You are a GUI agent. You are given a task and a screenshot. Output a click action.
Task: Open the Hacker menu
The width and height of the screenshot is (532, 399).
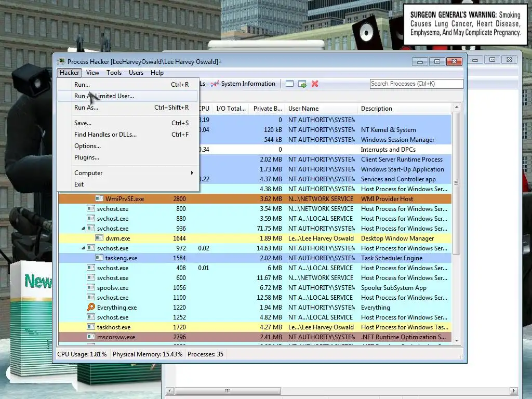70,73
